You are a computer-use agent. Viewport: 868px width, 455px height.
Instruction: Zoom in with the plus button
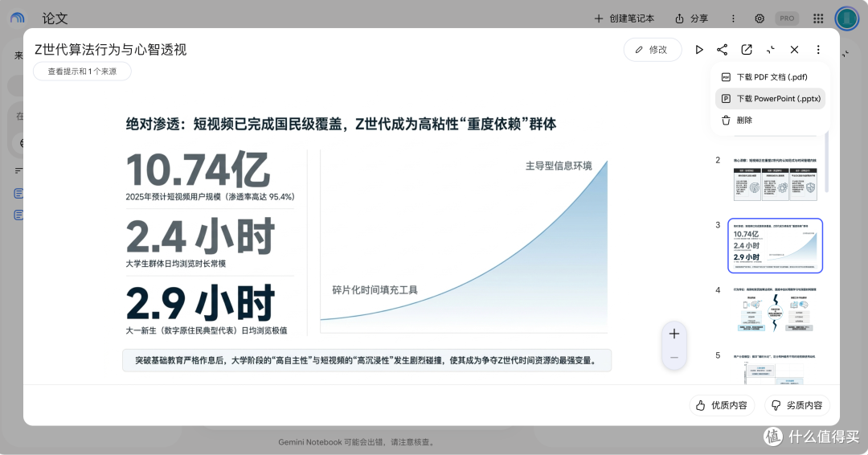(x=674, y=334)
